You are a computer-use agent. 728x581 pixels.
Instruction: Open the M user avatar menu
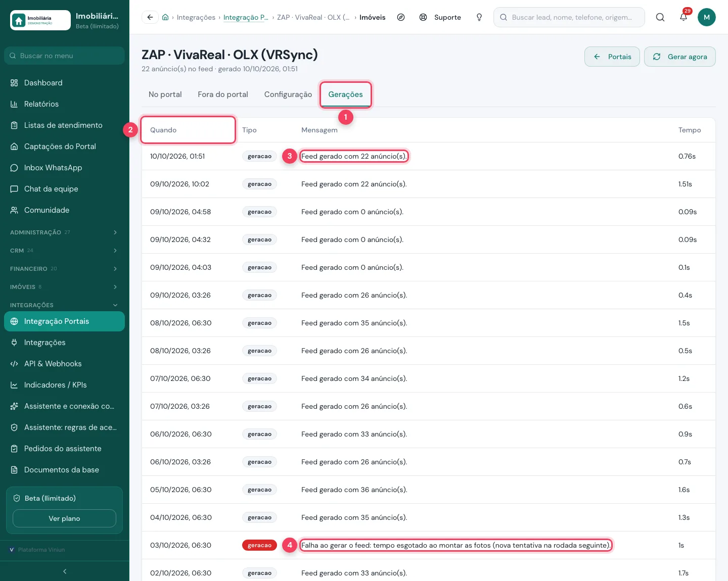click(x=707, y=17)
